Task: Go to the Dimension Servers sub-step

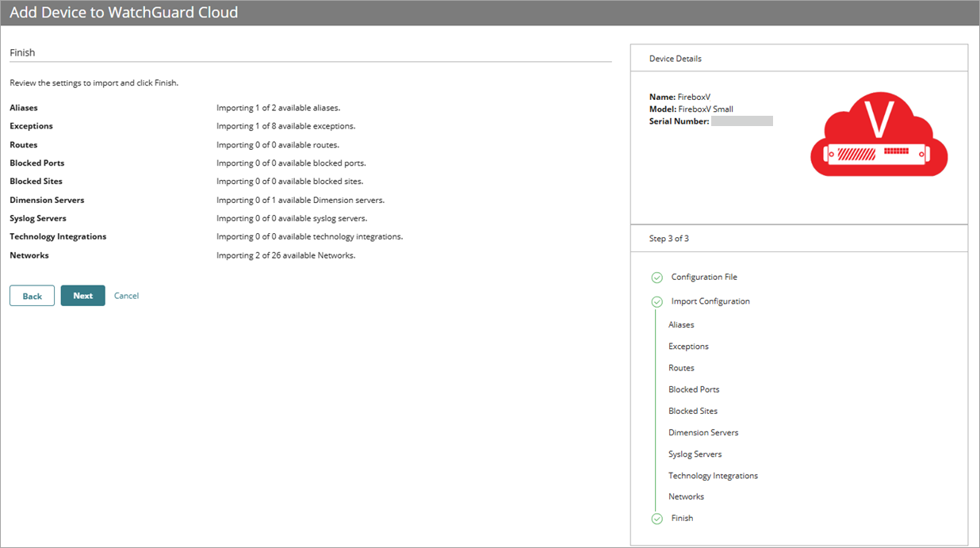Action: click(x=703, y=433)
